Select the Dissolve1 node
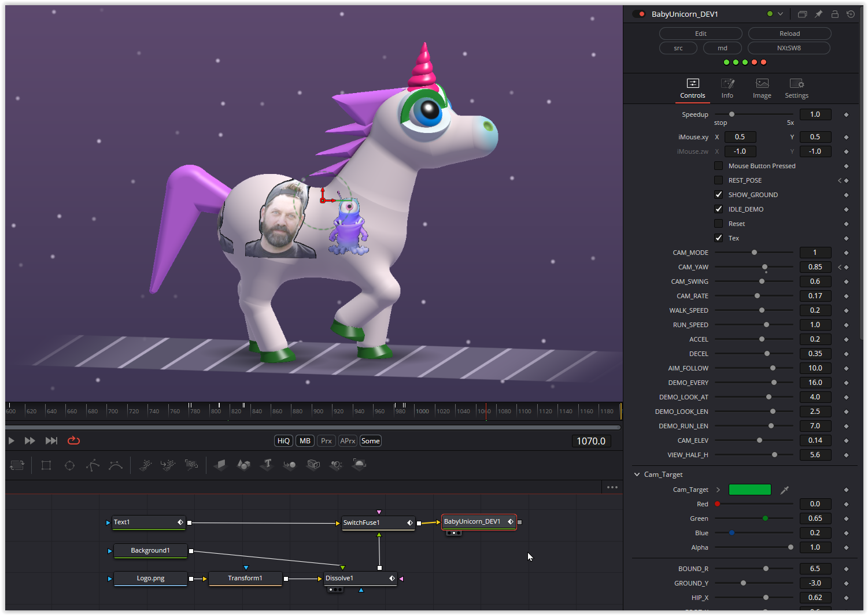The width and height of the screenshot is (868, 615). click(x=360, y=578)
